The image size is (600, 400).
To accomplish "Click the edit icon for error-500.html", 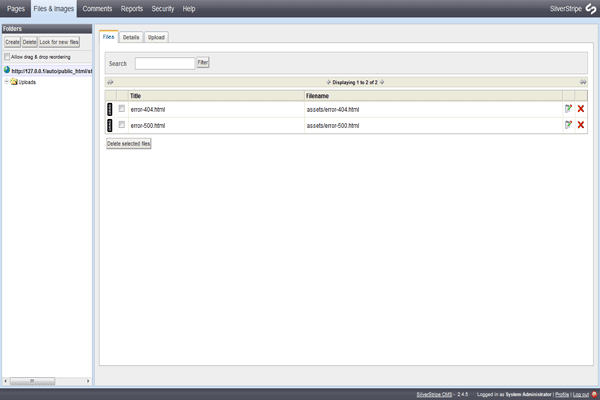I will coord(568,125).
